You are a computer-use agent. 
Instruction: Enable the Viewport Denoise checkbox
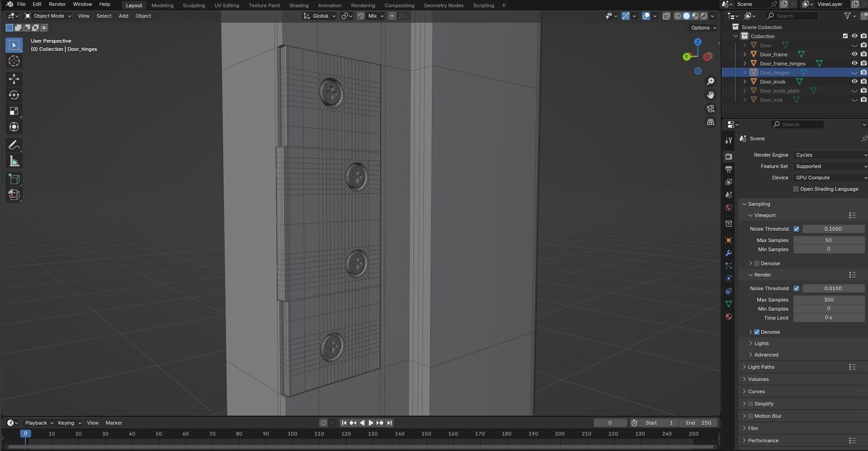757,263
